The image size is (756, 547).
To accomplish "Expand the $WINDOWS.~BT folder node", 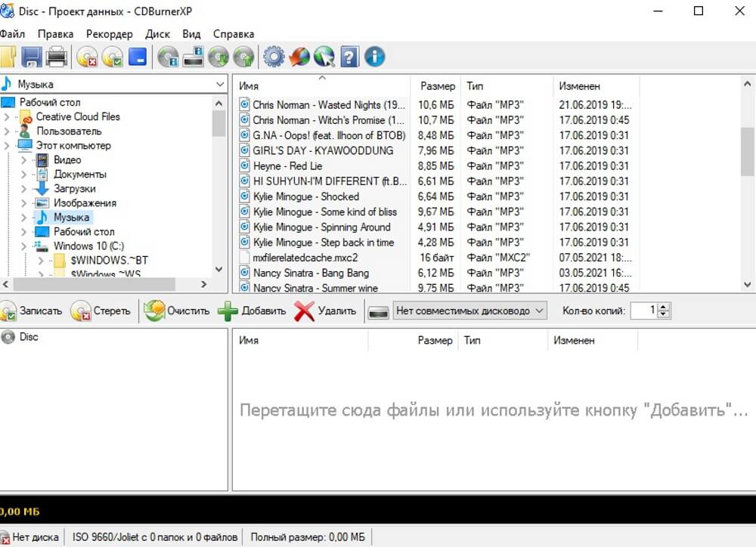I will click(41, 261).
